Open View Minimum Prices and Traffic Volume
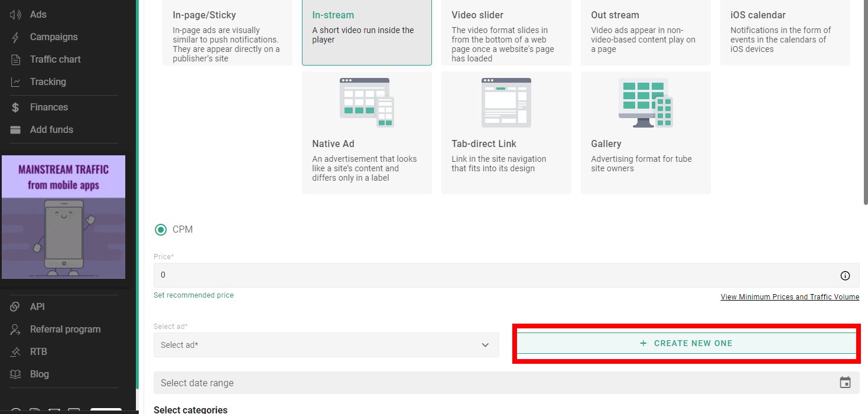Image resolution: width=868 pixels, height=414 pixels. (789, 297)
